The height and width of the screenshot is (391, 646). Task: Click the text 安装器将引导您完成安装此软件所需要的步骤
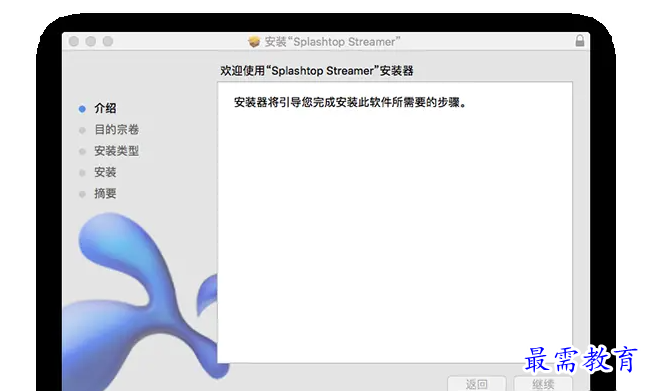350,102
